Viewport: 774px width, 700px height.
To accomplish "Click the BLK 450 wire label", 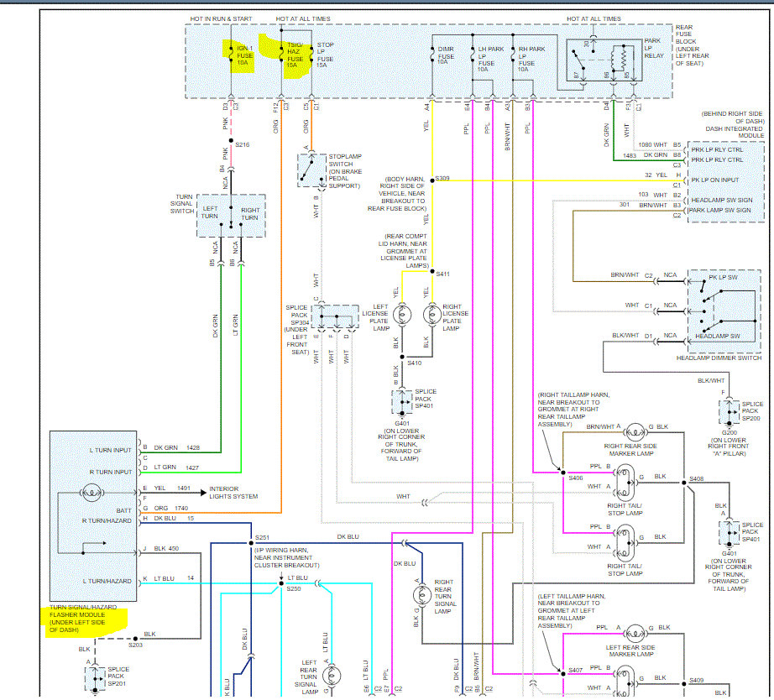I will 166,548.
